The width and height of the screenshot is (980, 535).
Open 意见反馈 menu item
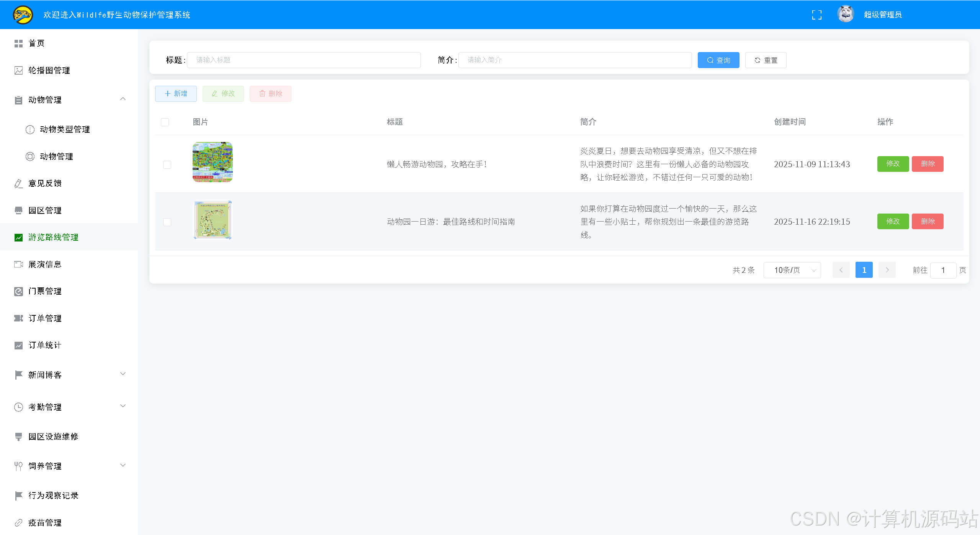point(69,183)
